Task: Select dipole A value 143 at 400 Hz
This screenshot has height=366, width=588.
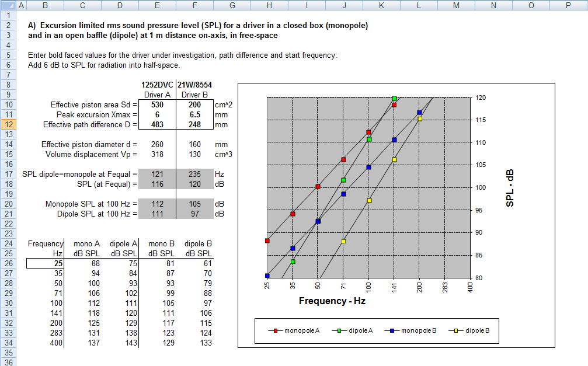Action: pos(120,343)
